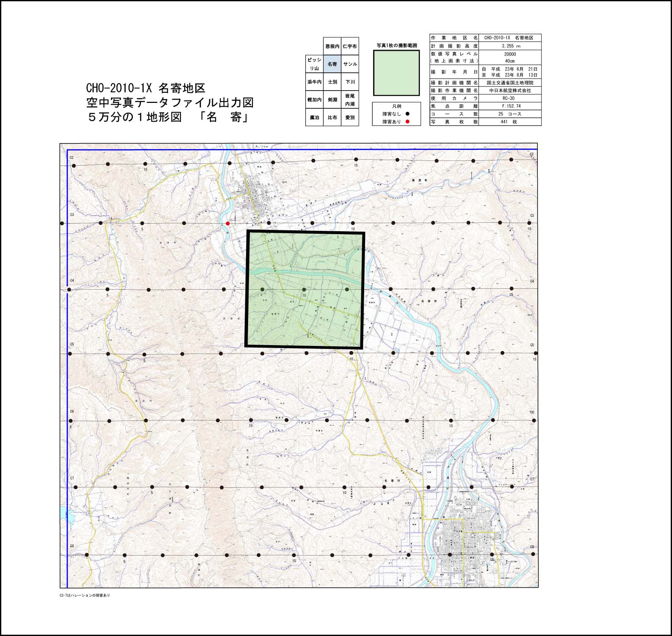Click the footnote C3-7はハレーションの障害あり
672x636 pixels.
(x=85, y=595)
